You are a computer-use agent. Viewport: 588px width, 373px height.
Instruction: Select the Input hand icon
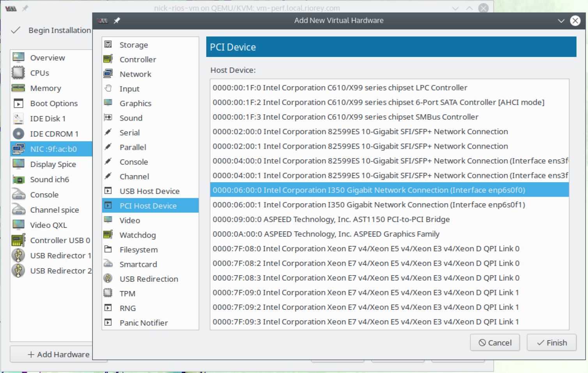click(x=108, y=89)
